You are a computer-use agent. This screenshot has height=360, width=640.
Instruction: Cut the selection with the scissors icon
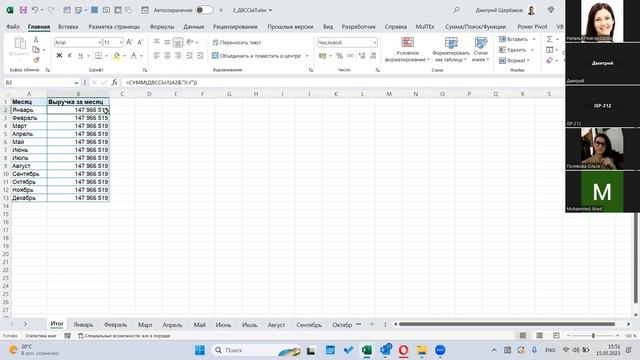(36, 40)
